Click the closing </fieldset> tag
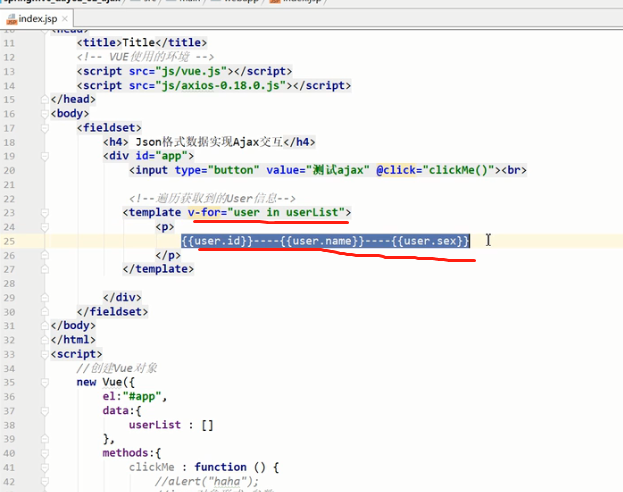This screenshot has height=492, width=623. coord(112,312)
